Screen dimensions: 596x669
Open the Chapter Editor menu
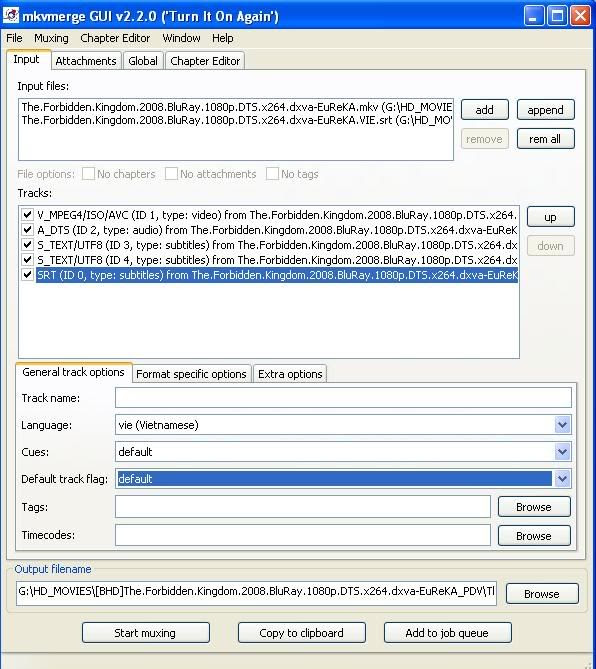point(115,38)
